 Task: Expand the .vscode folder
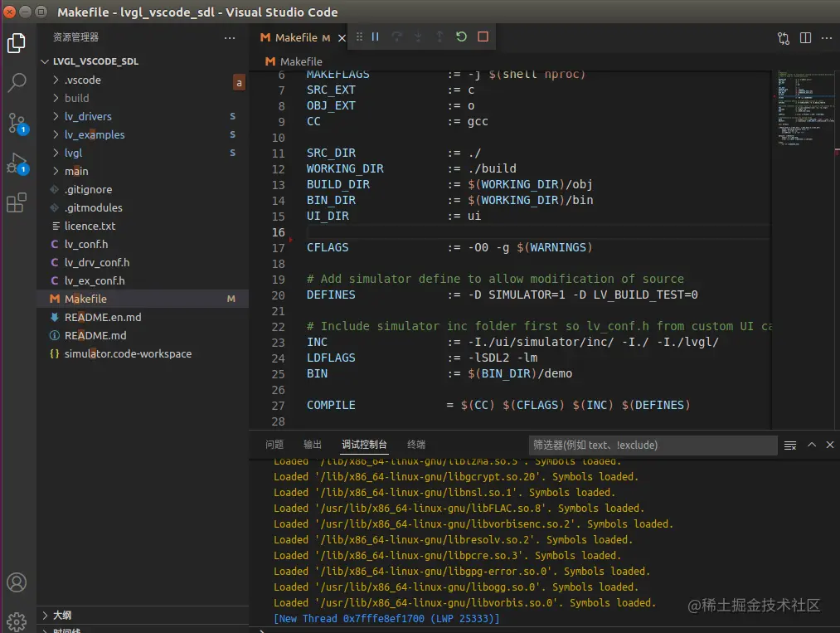82,80
